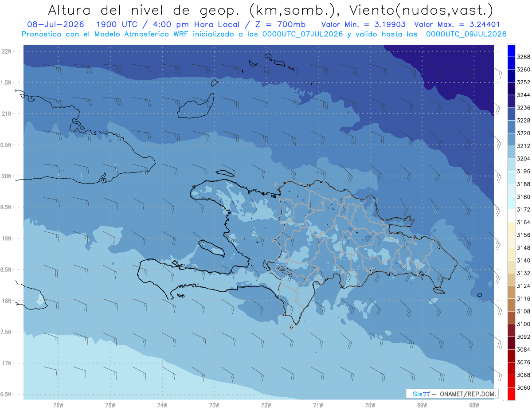Click the valid-until time "0000UTC_09JUL2026"

(466, 34)
